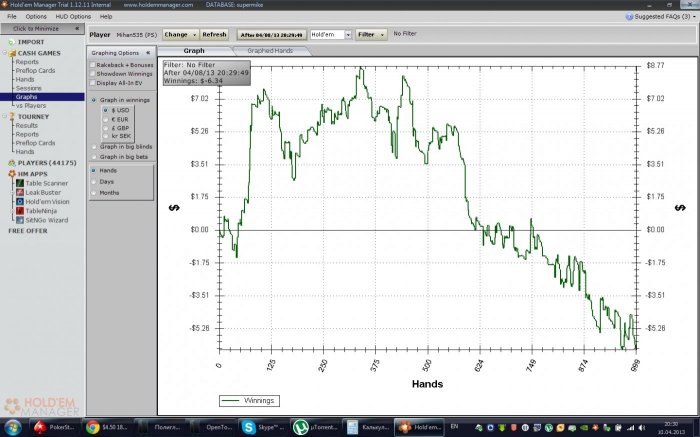Collapse the Graphing Options panel
This screenshot has height=437, width=700.
tap(148, 52)
